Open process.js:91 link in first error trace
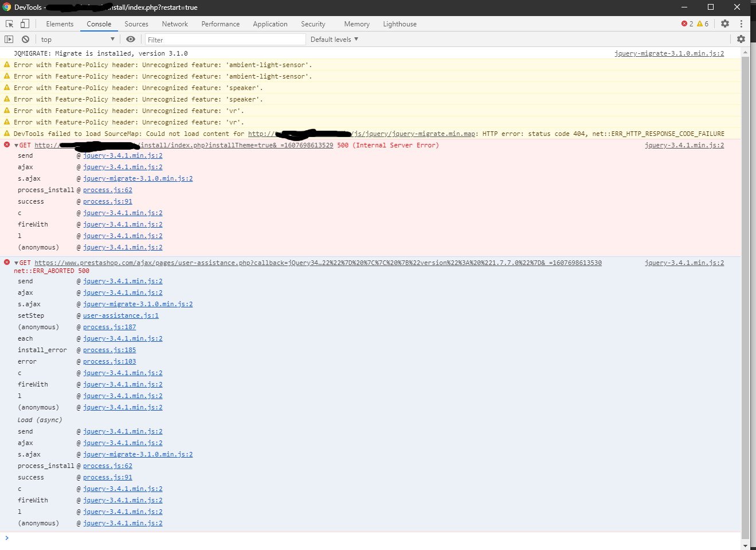The height and width of the screenshot is (550, 756). (x=108, y=201)
